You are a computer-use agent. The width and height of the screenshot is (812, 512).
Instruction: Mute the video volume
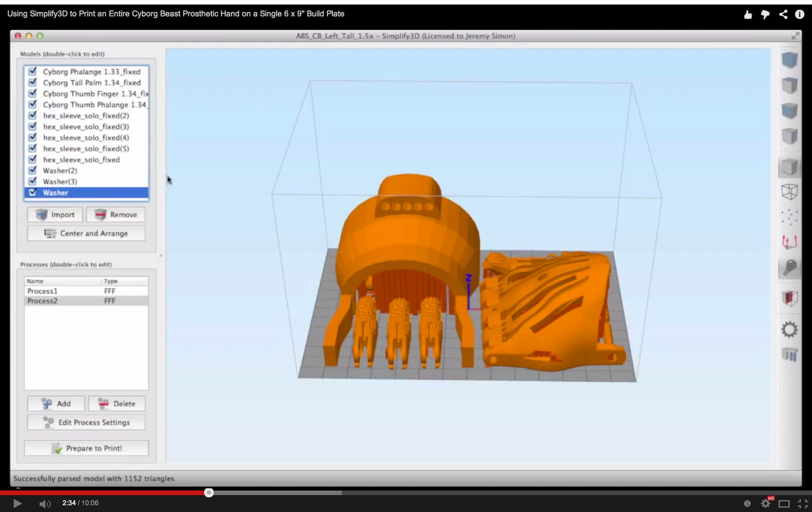45,503
